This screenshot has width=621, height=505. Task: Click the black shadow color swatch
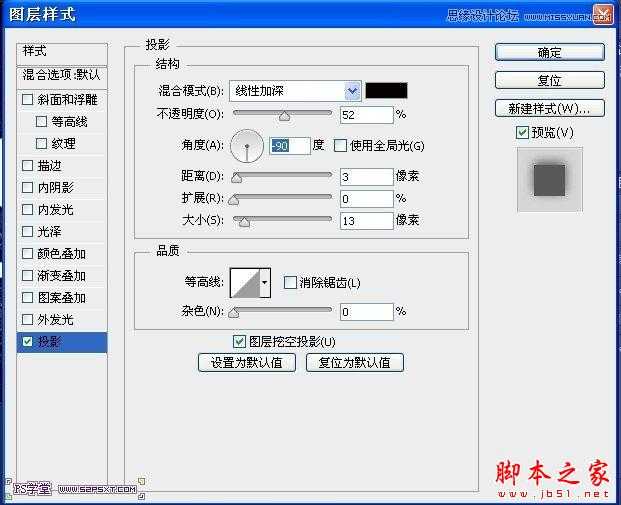coord(386,91)
